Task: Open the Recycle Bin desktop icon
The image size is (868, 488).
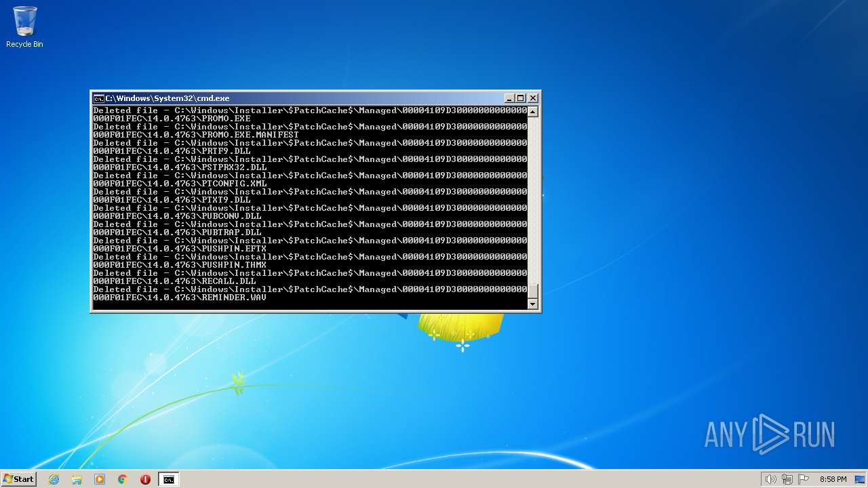Action: point(24,27)
